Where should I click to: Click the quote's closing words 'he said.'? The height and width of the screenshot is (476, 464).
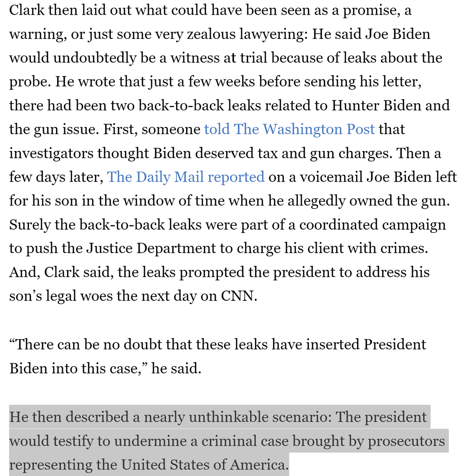(x=176, y=369)
